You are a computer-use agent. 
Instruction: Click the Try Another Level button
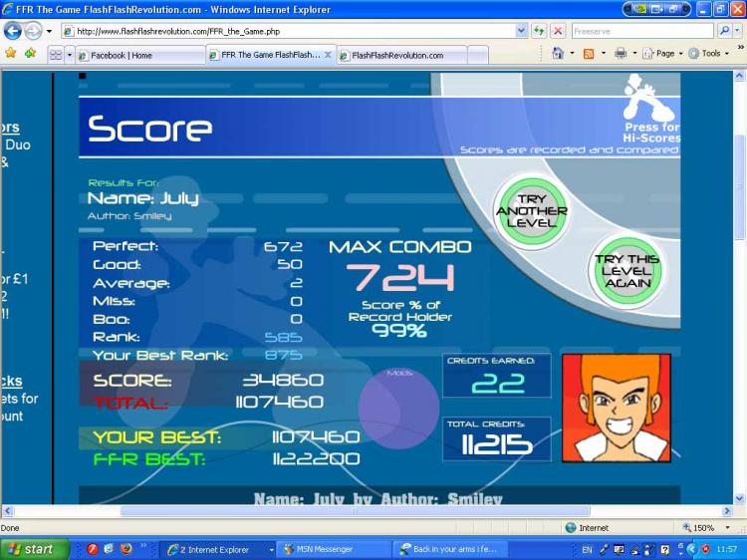point(532,211)
